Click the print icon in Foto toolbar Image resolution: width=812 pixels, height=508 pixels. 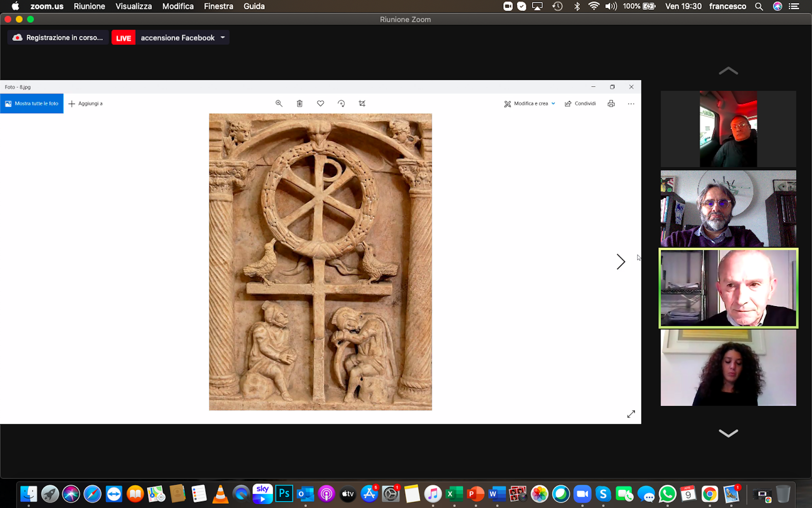point(611,103)
